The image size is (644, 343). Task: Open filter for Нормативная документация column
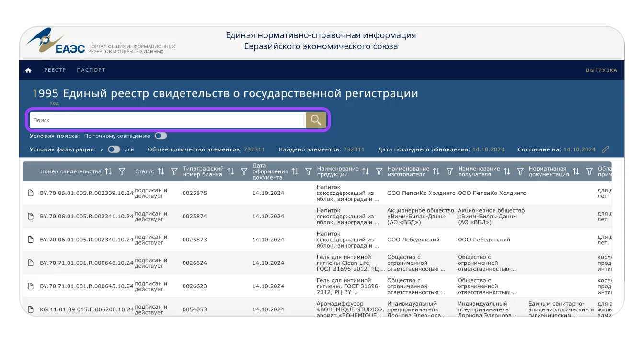point(589,171)
